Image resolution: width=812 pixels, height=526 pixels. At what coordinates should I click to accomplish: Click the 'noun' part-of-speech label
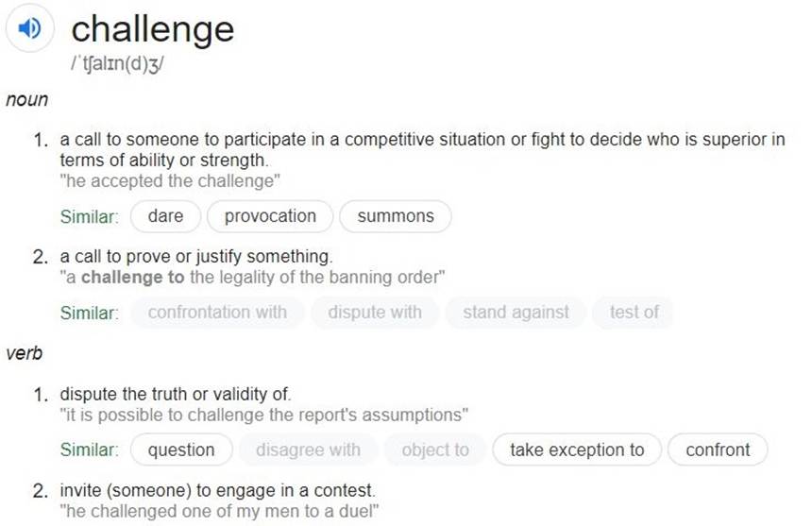point(27,99)
